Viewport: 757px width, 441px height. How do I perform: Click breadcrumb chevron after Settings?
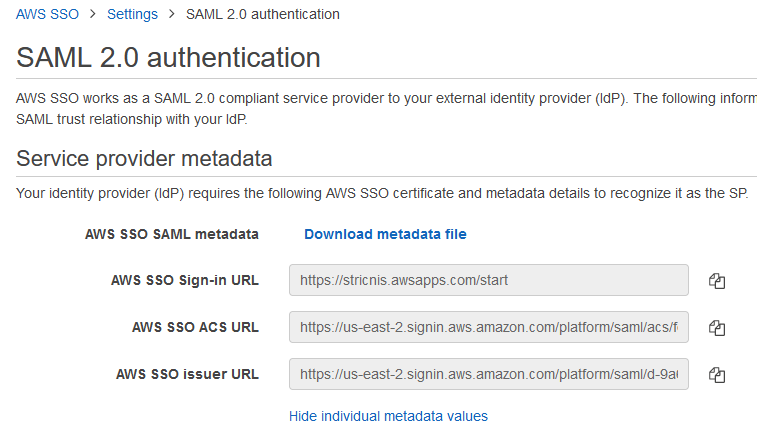[x=173, y=14]
